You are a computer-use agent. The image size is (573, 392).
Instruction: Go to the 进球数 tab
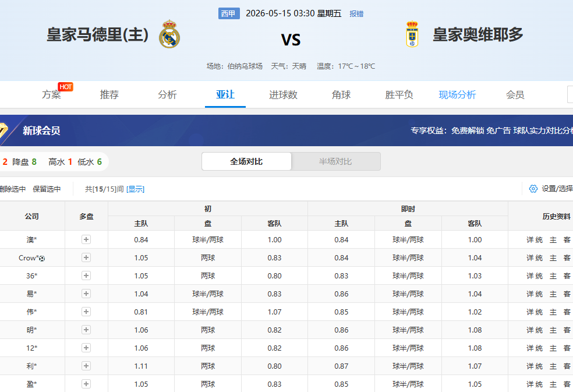click(x=283, y=95)
